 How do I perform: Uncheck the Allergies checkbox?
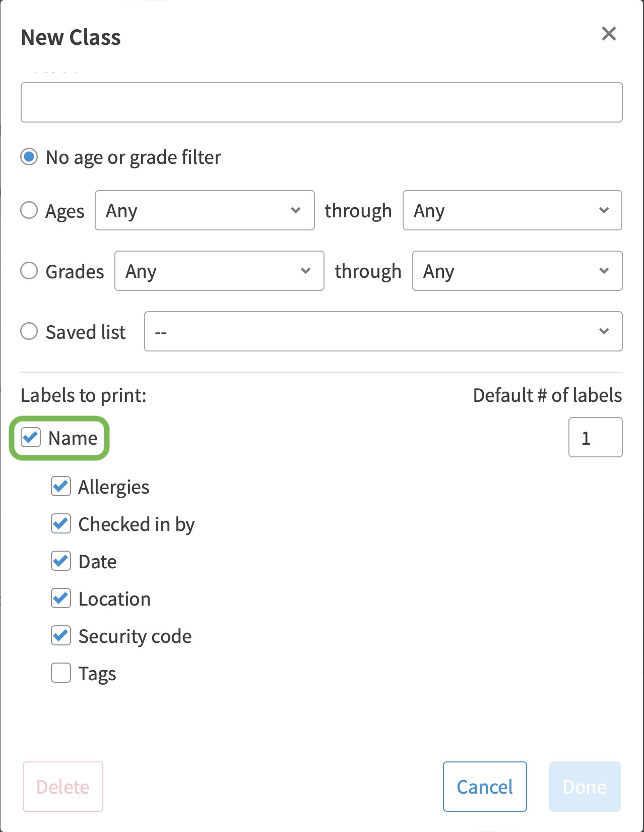click(61, 487)
